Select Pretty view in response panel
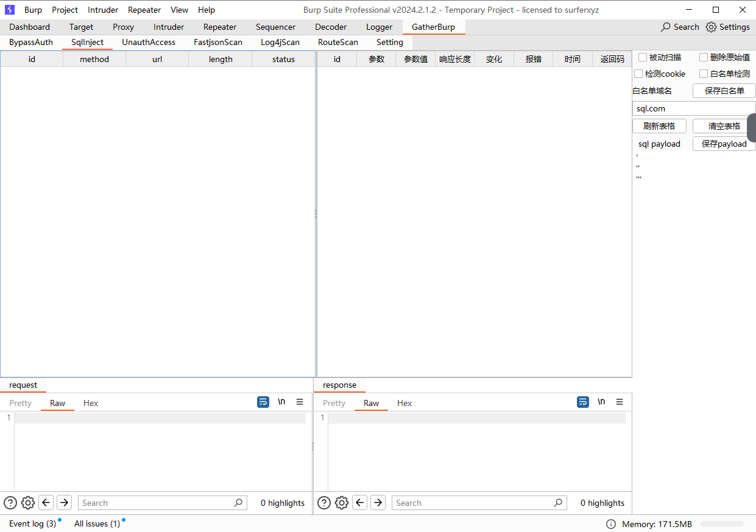The height and width of the screenshot is (532, 756). click(334, 403)
